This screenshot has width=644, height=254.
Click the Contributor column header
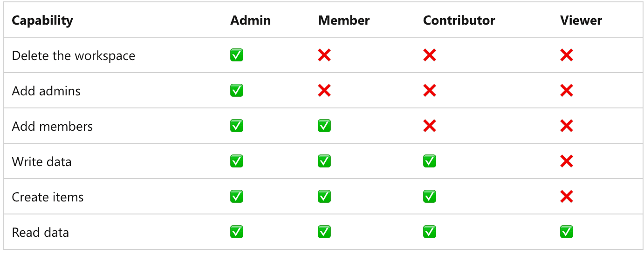tap(459, 20)
